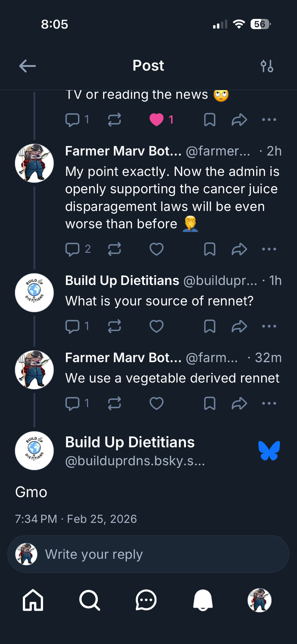Repost the vegetable derived rennet reply
This screenshot has width=297, height=644.
[114, 403]
